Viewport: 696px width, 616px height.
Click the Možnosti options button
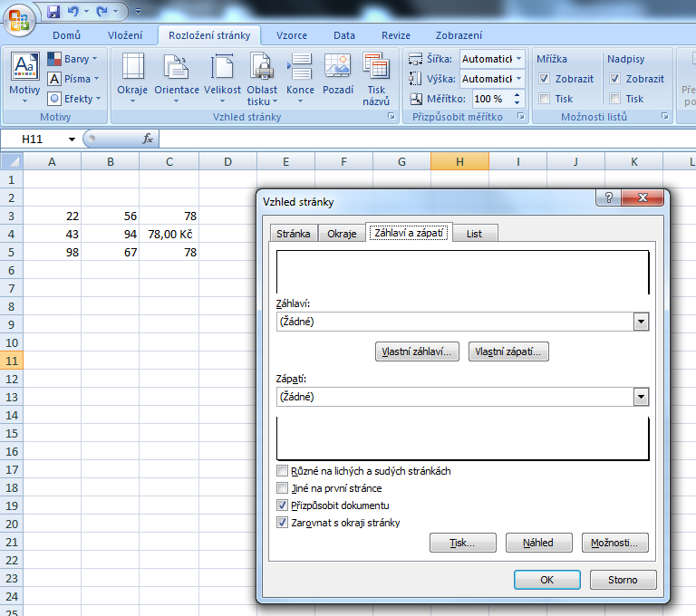pyautogui.click(x=614, y=543)
